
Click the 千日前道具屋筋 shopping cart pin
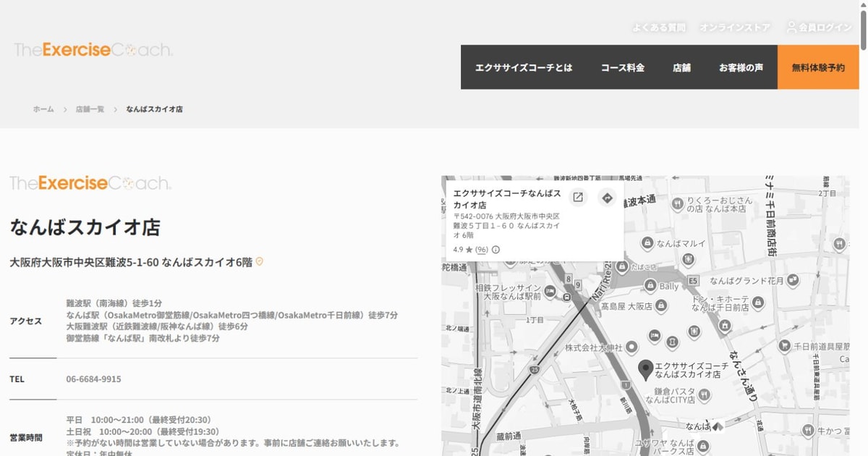point(784,347)
